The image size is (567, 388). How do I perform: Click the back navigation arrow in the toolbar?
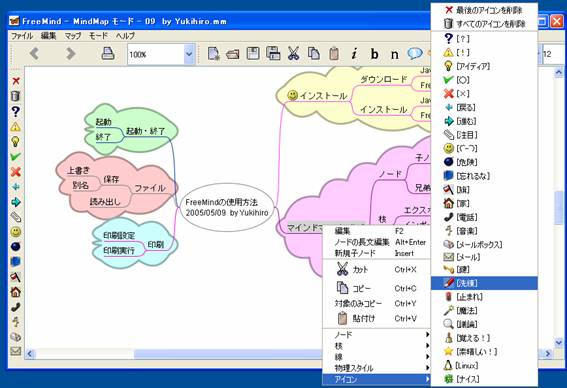[34, 54]
